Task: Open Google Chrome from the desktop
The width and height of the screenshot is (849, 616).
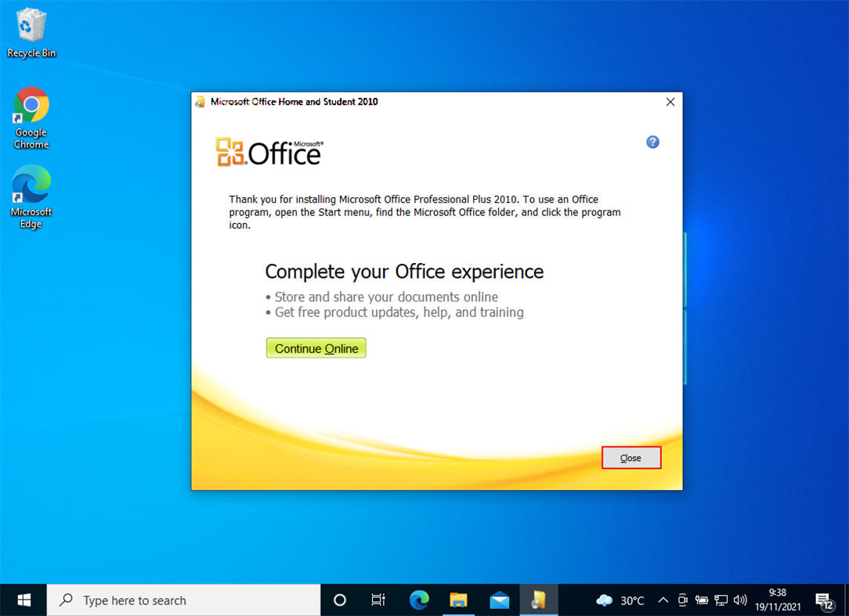Action: 31,106
